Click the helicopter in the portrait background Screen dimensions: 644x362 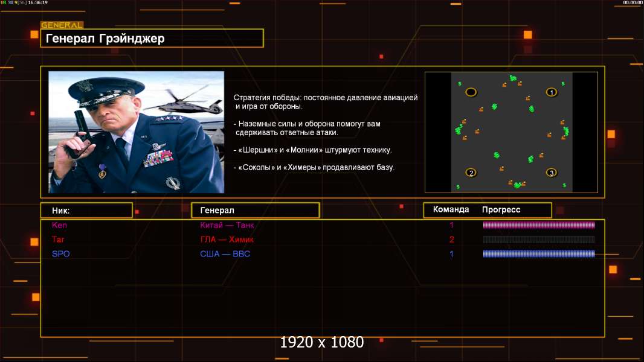[185, 103]
